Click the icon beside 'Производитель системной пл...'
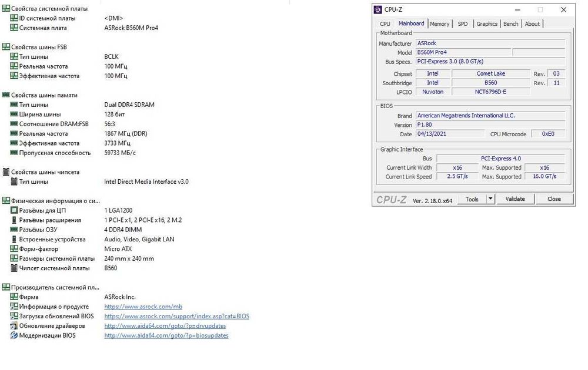 [x=6, y=287]
